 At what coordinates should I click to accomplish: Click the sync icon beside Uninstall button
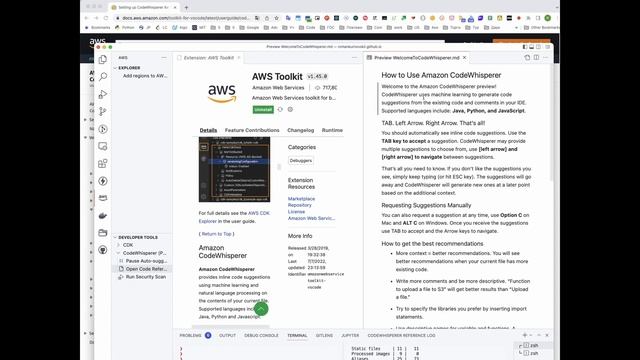(280, 109)
